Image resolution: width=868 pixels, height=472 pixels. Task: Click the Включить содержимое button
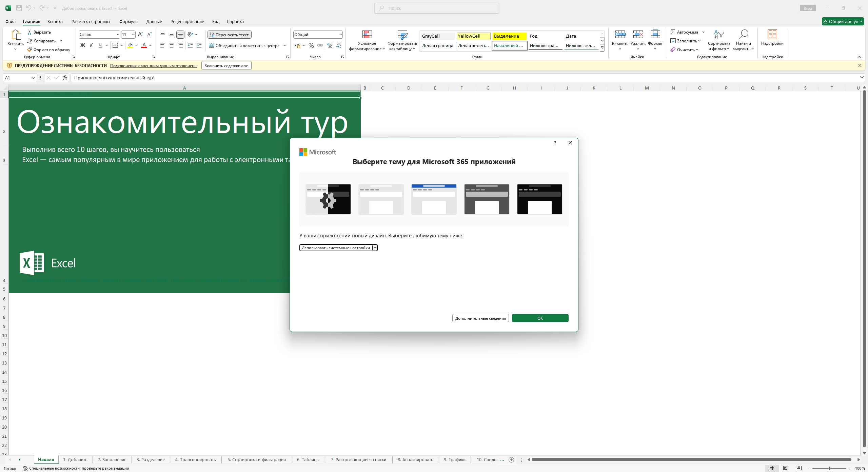(226, 66)
